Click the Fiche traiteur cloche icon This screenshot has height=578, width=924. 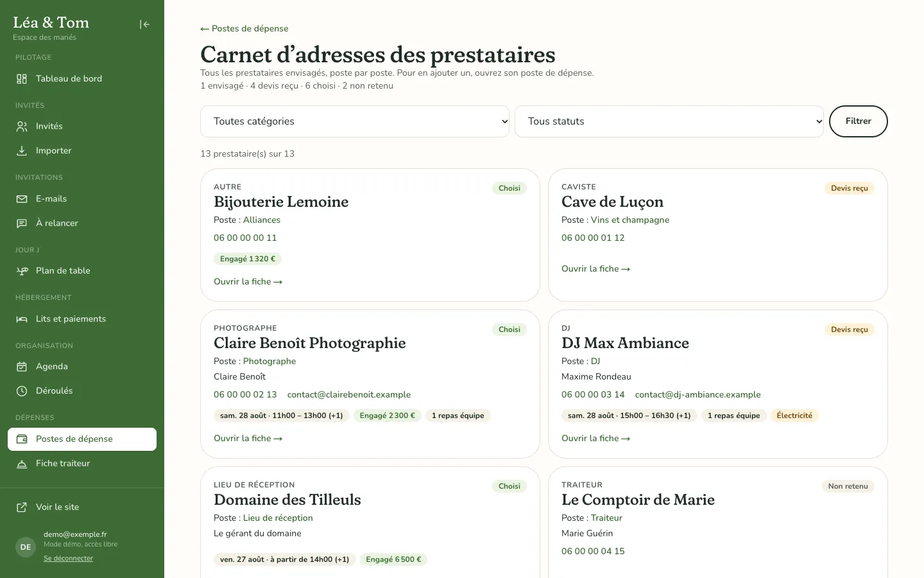(22, 464)
